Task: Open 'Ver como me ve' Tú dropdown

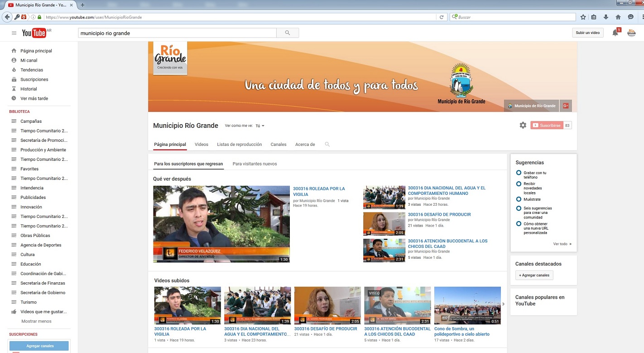Action: click(x=260, y=126)
